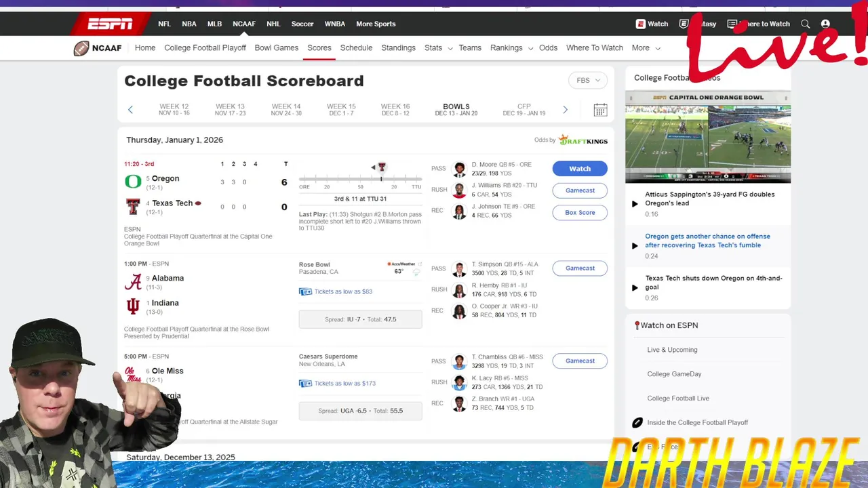Click Tickets as low as $83 link
The height and width of the screenshot is (488, 868).
(343, 291)
